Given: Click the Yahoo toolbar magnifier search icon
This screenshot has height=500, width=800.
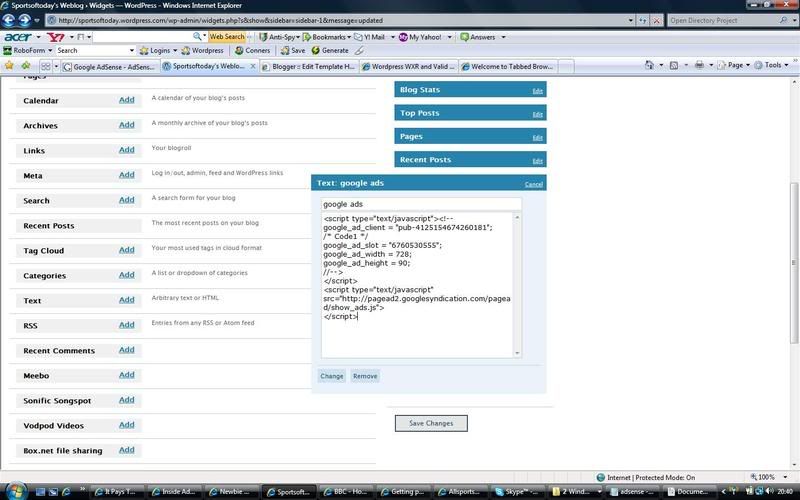Looking at the screenshot, I should point(197,37).
